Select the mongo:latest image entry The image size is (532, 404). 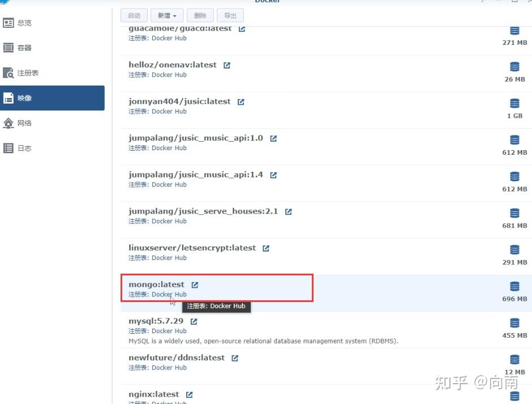coord(157,284)
